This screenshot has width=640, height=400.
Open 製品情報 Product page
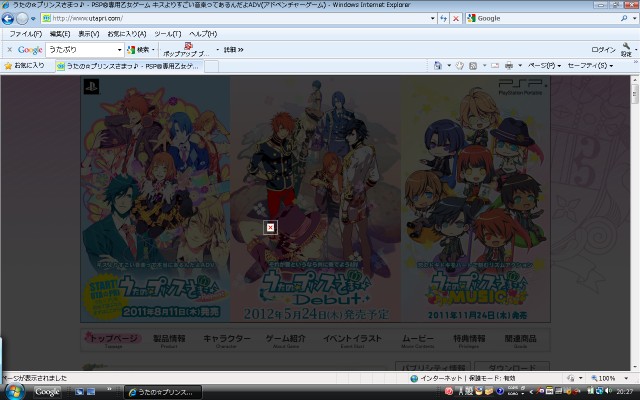tap(169, 340)
